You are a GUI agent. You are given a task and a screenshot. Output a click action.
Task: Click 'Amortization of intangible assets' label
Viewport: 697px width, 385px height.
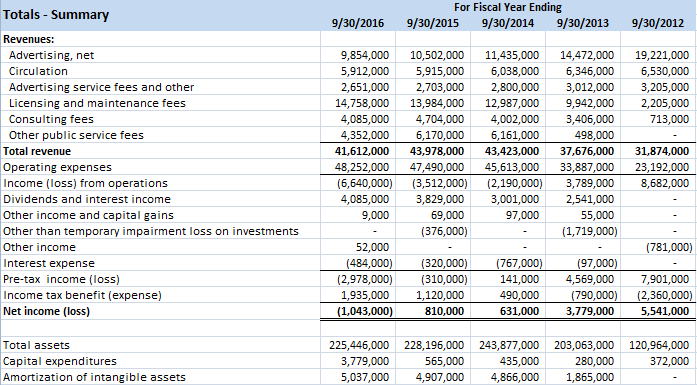(94, 377)
